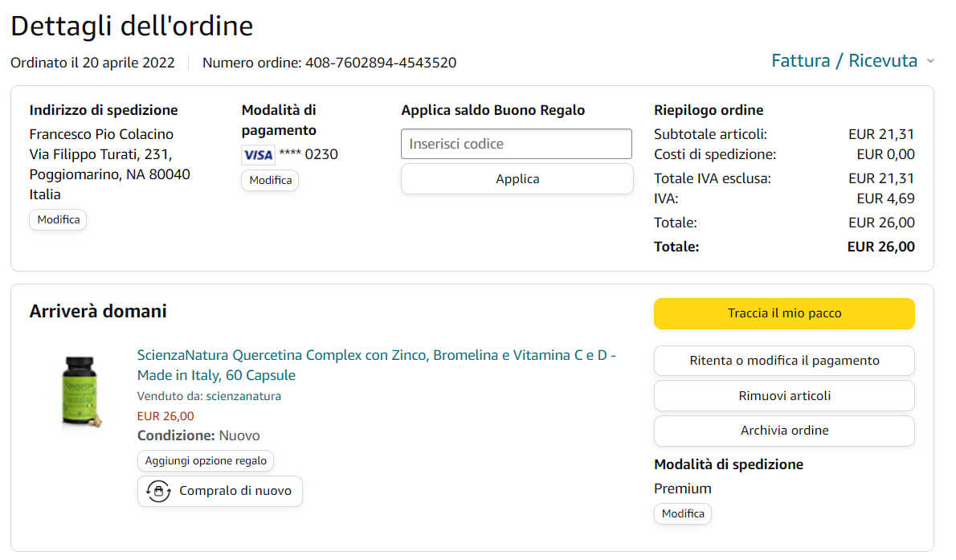Click Aggiungi opzione regalo

coord(206,460)
